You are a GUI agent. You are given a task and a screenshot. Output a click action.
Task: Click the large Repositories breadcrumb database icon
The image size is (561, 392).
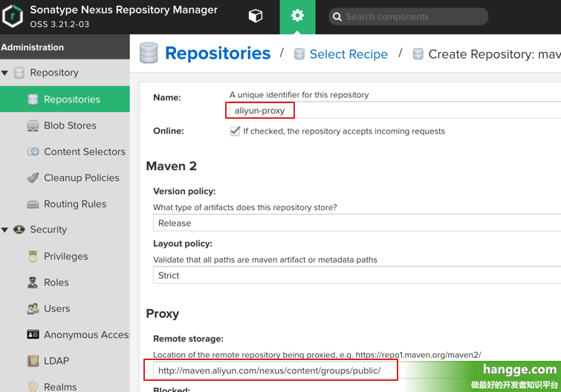point(149,53)
